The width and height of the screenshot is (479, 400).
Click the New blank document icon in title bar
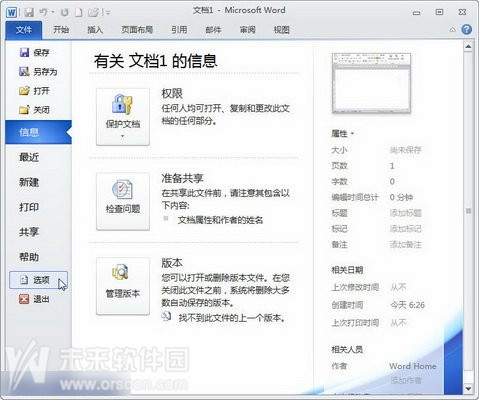(x=79, y=13)
